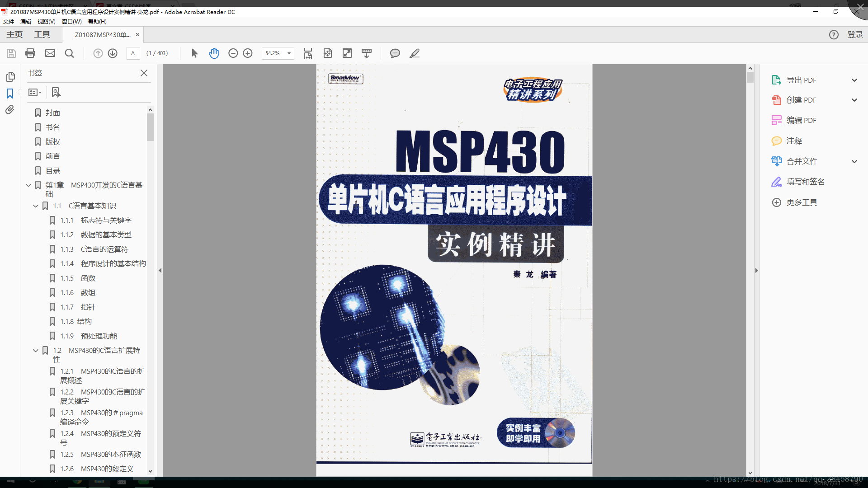Viewport: 868px width, 488px height.
Task: Collapse the 1.2 MSP430的C语言扩展特性 node
Action: point(35,351)
